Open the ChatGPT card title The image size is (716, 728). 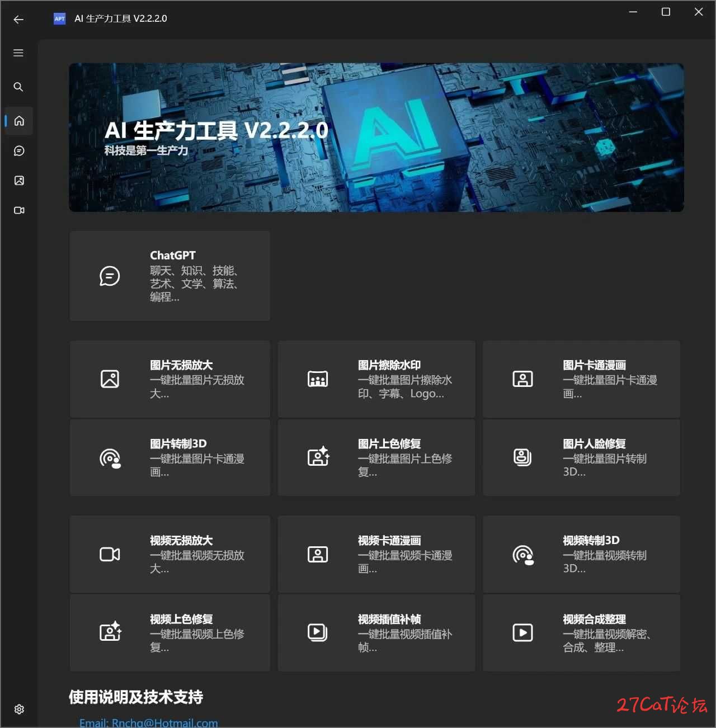click(173, 256)
